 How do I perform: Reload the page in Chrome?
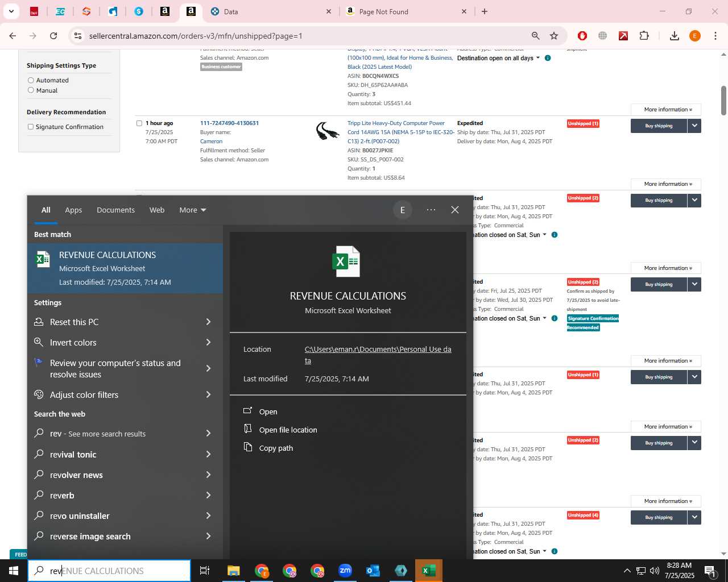(53, 36)
